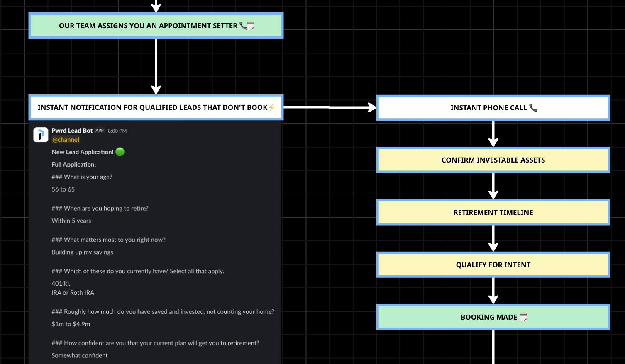
Task: Click the 'IRA or Roth IRA' answer
Action: coord(73,293)
